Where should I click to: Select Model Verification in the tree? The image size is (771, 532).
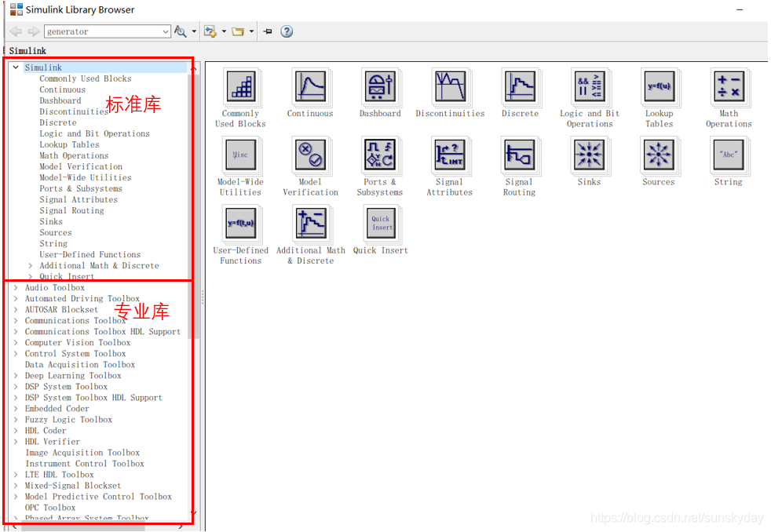[x=81, y=166]
